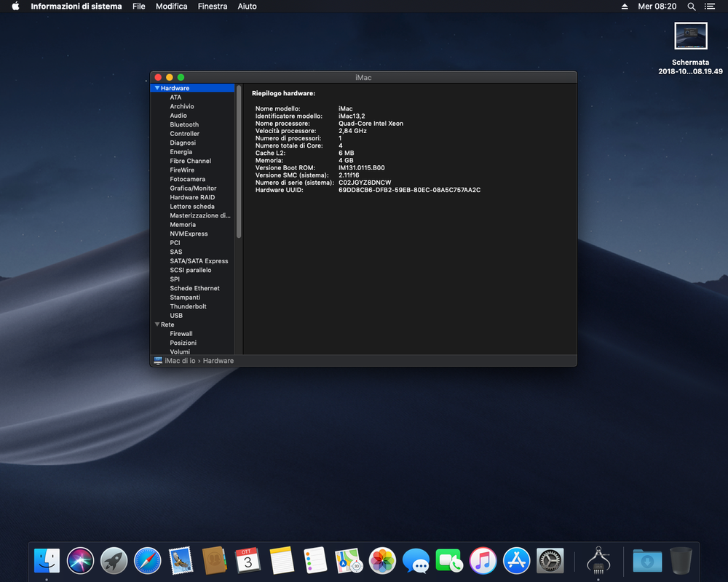Click System Information icon in Dock
The height and width of the screenshot is (582, 728).
pos(598,561)
